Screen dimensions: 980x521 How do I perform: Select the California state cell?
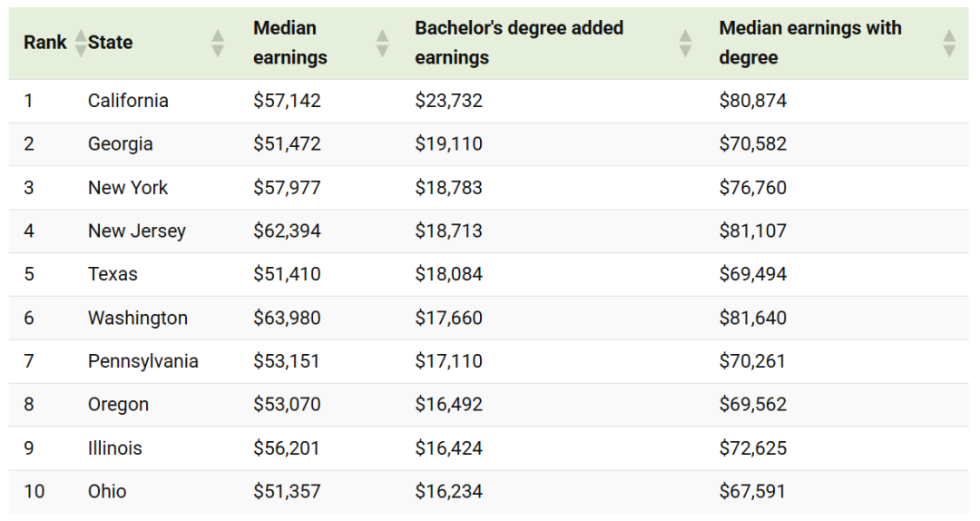[128, 101]
